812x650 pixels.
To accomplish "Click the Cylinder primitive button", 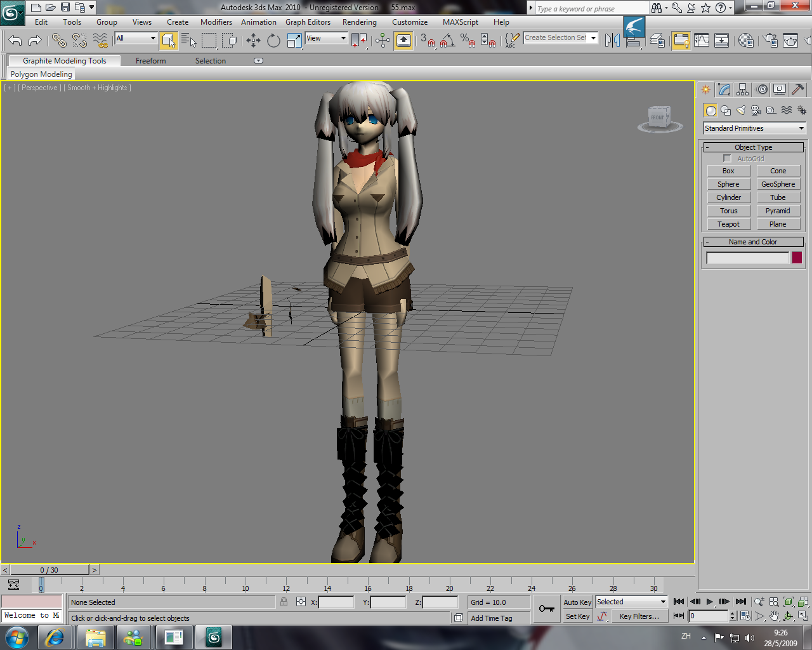I will pyautogui.click(x=728, y=197).
